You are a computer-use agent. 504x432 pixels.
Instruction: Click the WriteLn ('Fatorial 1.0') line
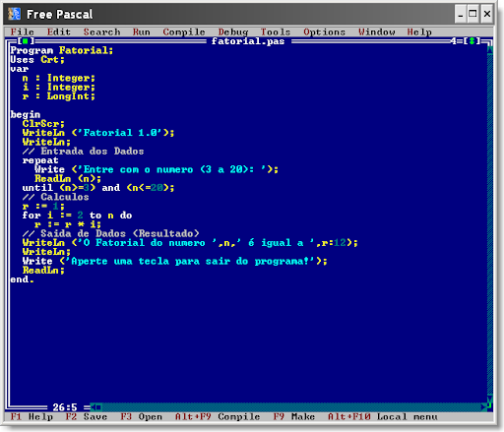[98, 133]
